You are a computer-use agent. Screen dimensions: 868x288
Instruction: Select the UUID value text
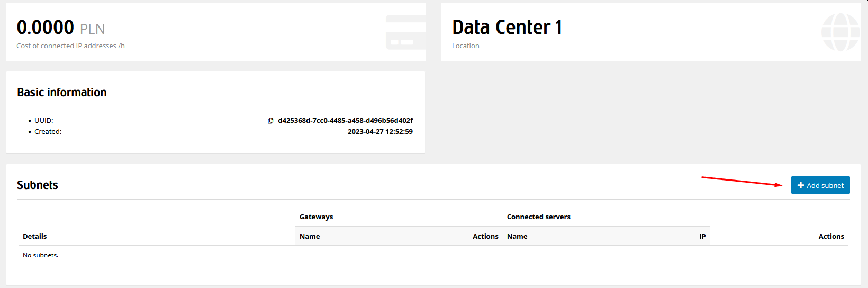point(345,121)
